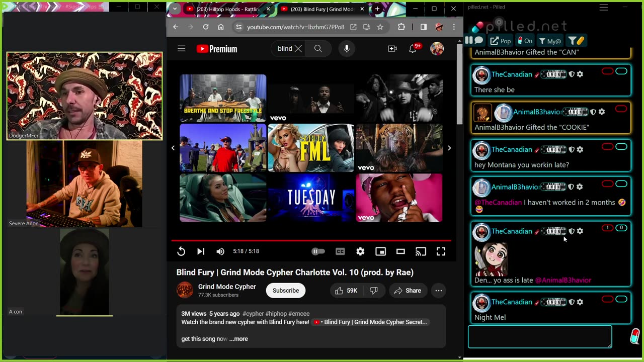The height and width of the screenshot is (362, 644).
Task: Open the #hiphop hashtag link
Action: click(x=276, y=314)
